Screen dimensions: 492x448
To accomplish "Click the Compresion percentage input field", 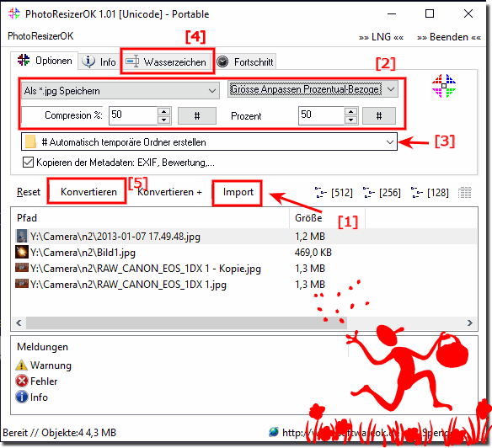I will click(x=133, y=115).
